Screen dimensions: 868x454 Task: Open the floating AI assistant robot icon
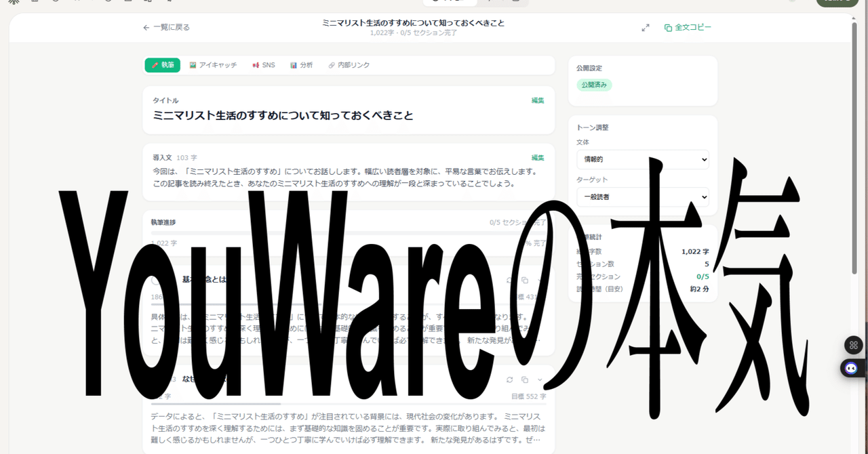pos(851,367)
